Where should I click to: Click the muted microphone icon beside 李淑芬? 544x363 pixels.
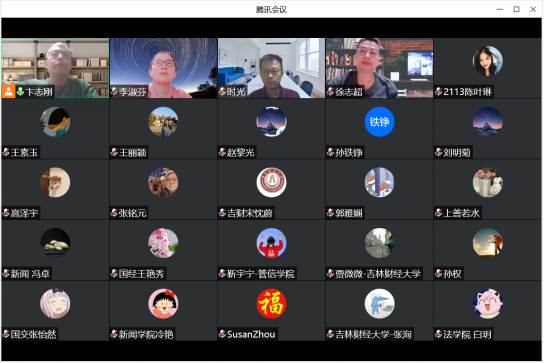click(114, 92)
